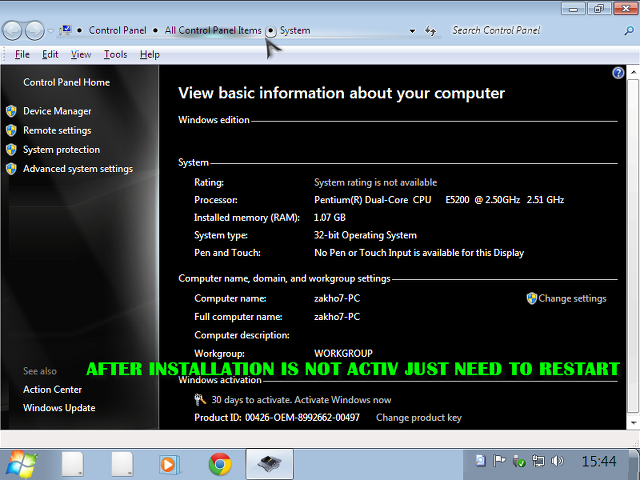Image resolution: width=640 pixels, height=480 pixels.
Task: Click shield icon next to Change settings
Action: [x=531, y=299]
